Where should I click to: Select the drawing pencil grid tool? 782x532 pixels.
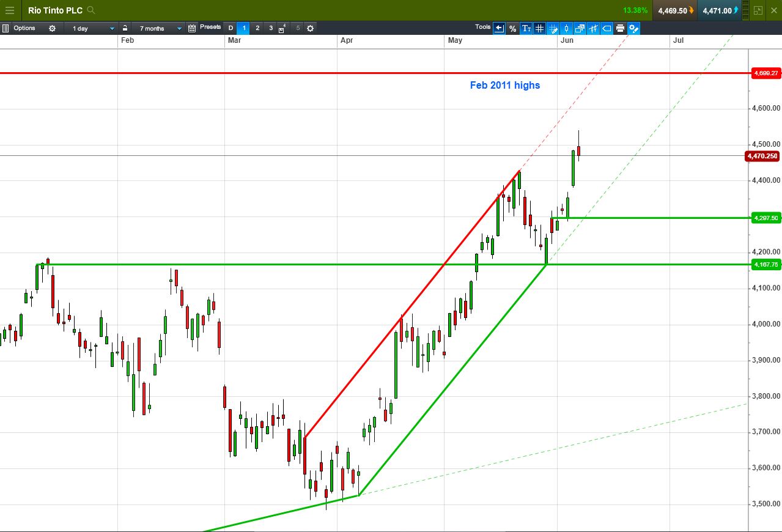553,28
